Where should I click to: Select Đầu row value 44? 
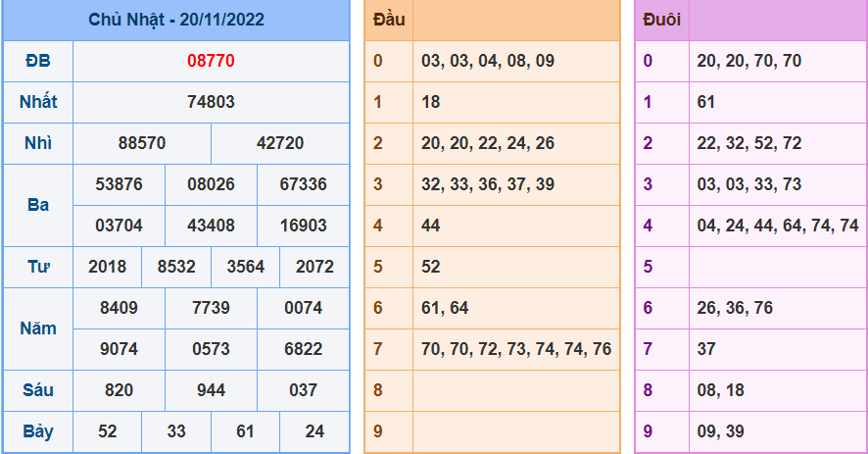click(x=431, y=226)
